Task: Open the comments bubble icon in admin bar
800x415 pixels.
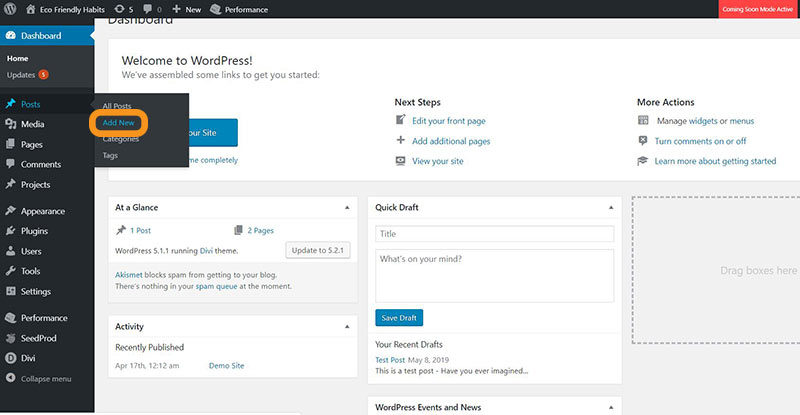Action: pos(148,9)
